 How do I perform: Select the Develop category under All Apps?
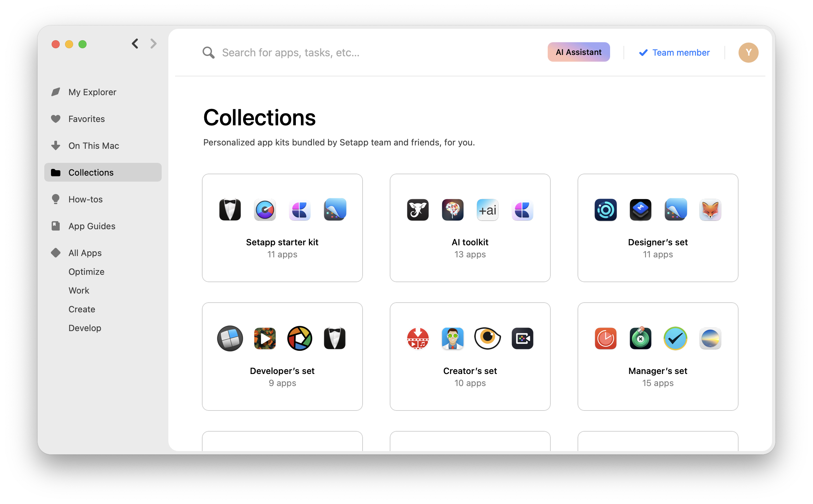(x=85, y=328)
